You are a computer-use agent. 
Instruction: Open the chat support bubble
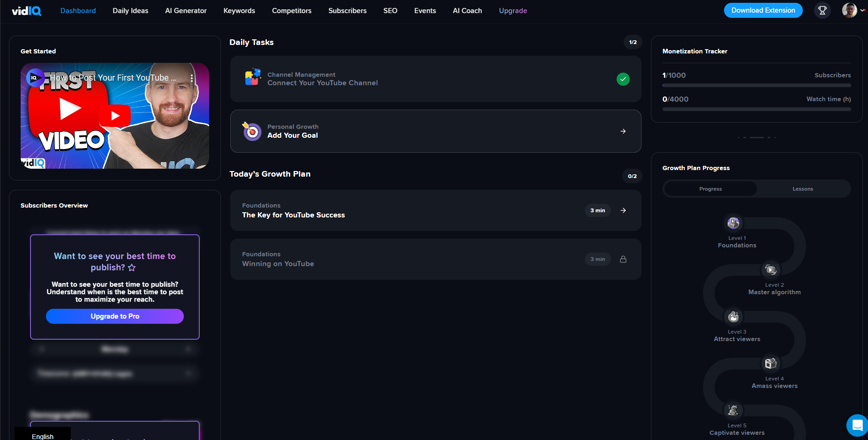tap(857, 425)
